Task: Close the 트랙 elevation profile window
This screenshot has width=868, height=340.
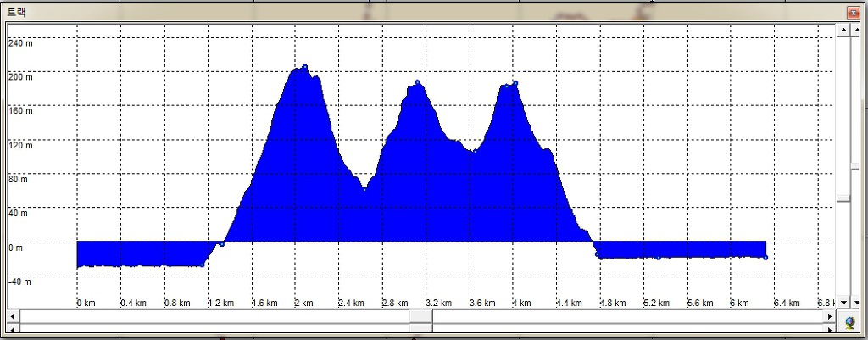Action: pyautogui.click(x=852, y=13)
